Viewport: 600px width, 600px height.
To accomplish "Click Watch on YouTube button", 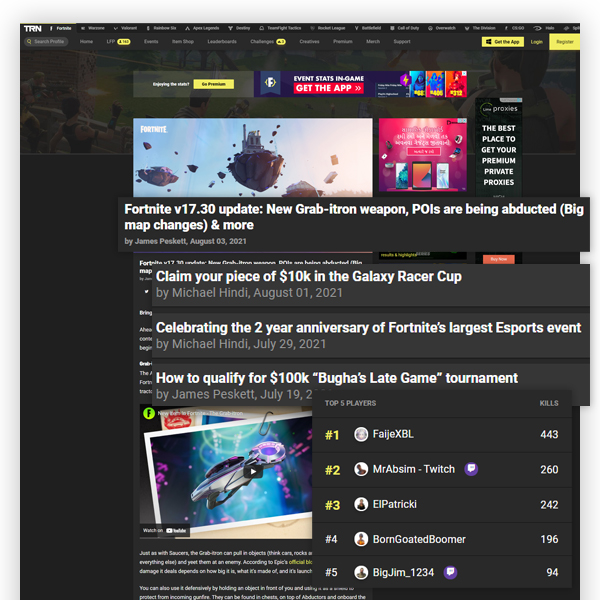I will click(x=165, y=530).
